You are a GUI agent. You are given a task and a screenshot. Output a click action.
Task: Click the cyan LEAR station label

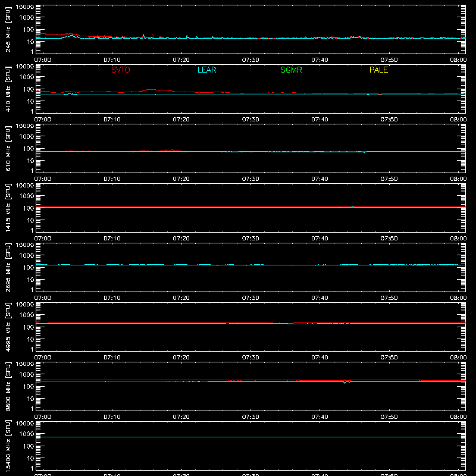click(x=206, y=70)
